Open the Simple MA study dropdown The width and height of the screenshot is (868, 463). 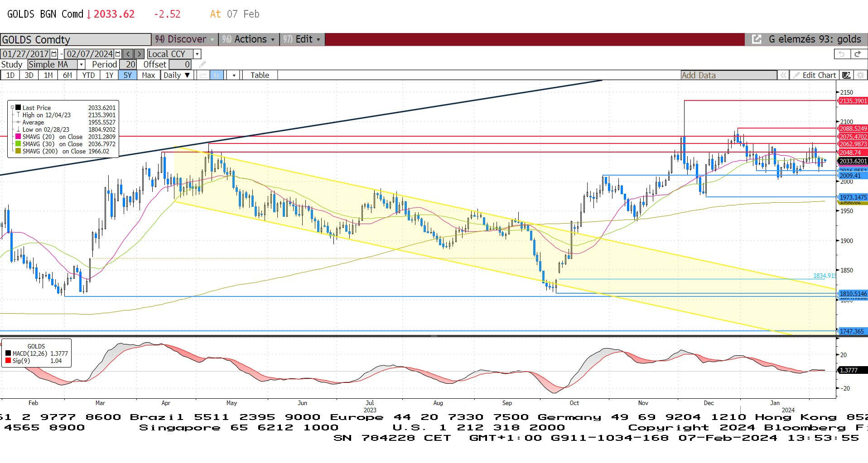pyautogui.click(x=81, y=65)
